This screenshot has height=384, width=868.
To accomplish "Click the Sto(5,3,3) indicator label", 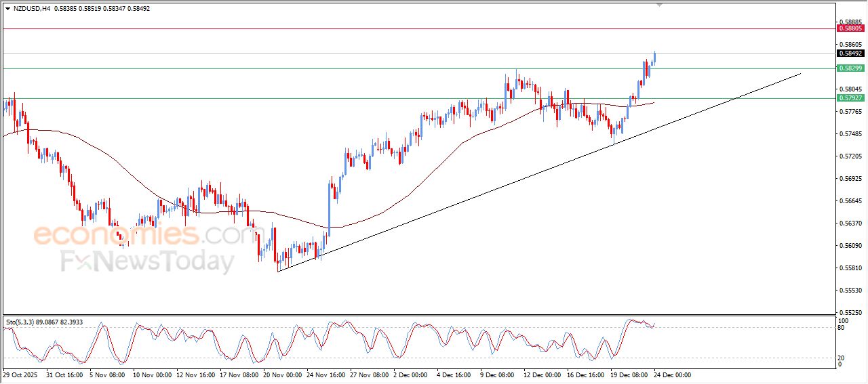I will [x=21, y=322].
